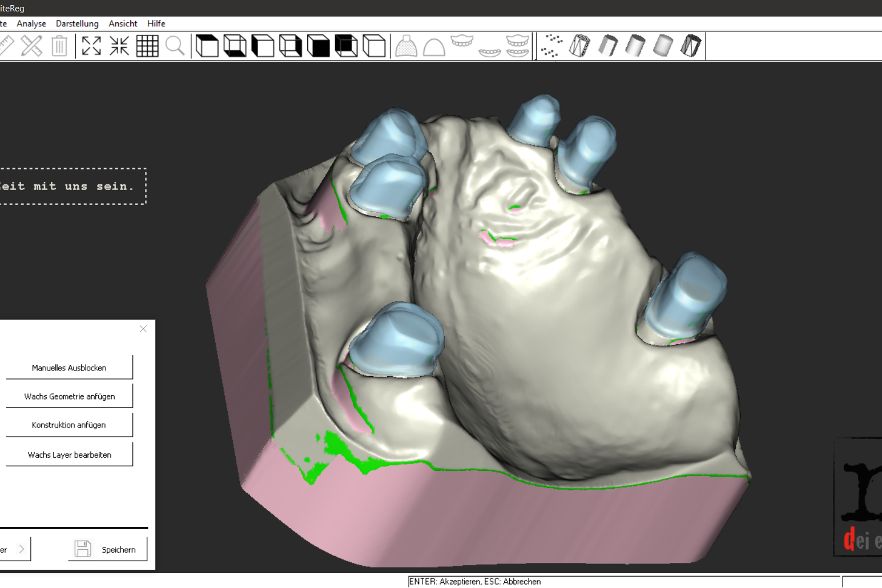Switch to flat shaded rendering mode
The height and width of the screenshot is (588, 882).
click(607, 46)
